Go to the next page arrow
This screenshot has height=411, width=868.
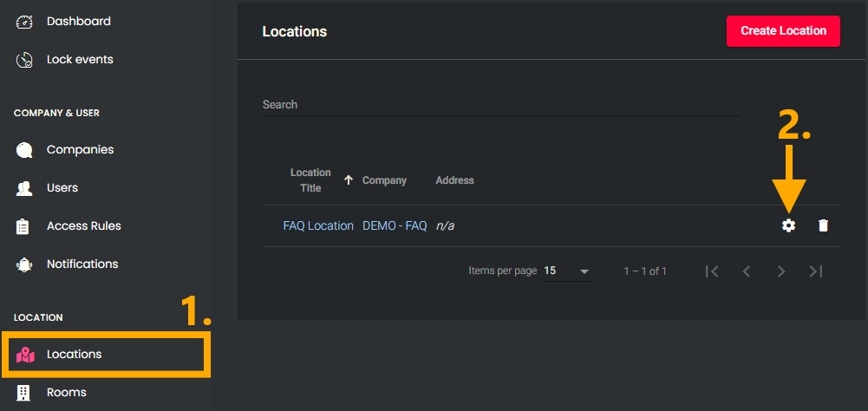coord(781,271)
